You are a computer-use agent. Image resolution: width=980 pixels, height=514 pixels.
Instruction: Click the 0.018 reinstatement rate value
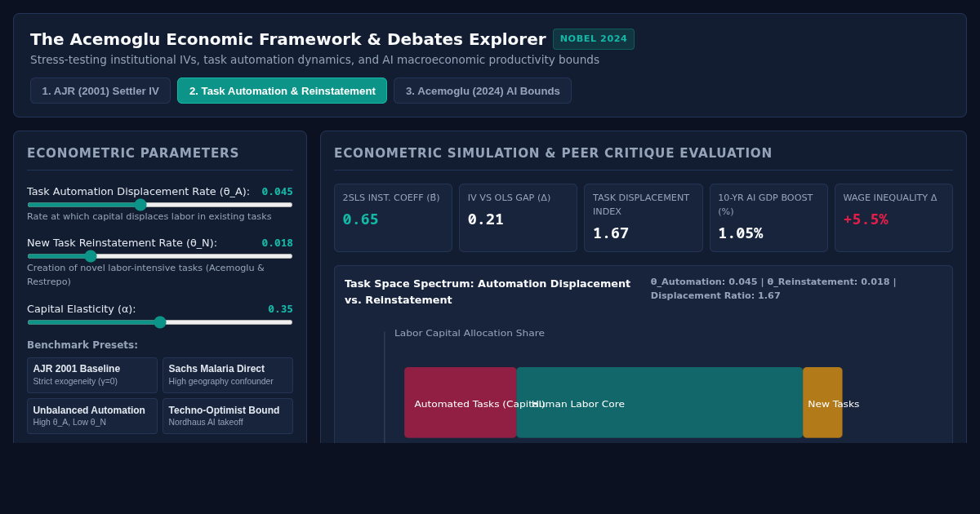click(278, 243)
